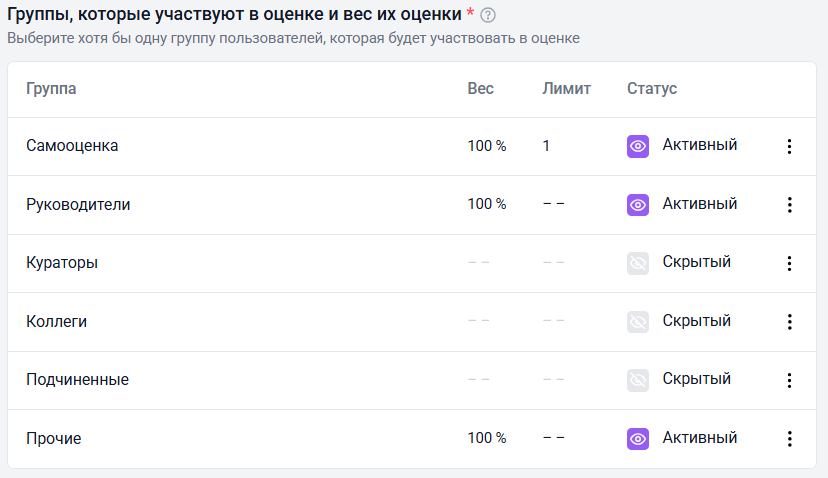Toggle visibility eye for Самооценка group
Viewport: 828px width, 478px height.
tap(638, 146)
